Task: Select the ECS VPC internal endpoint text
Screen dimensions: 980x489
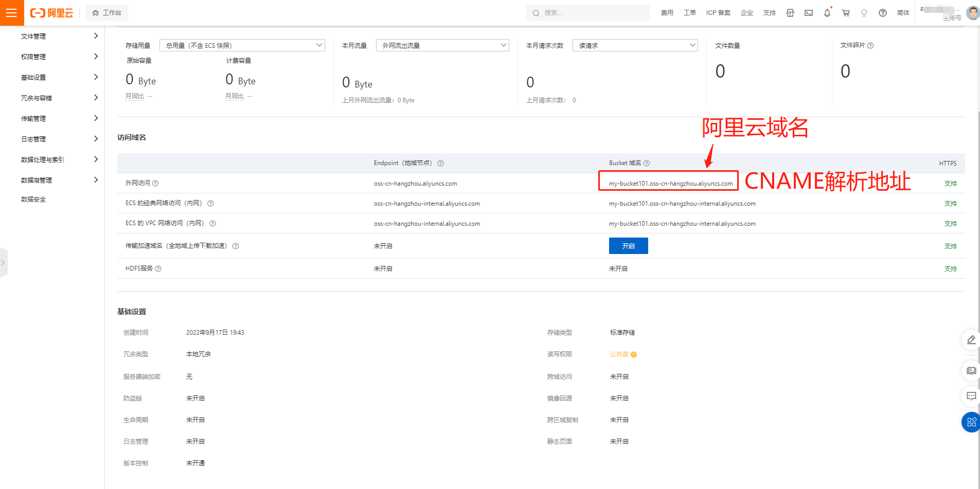Action: pyautogui.click(x=427, y=224)
